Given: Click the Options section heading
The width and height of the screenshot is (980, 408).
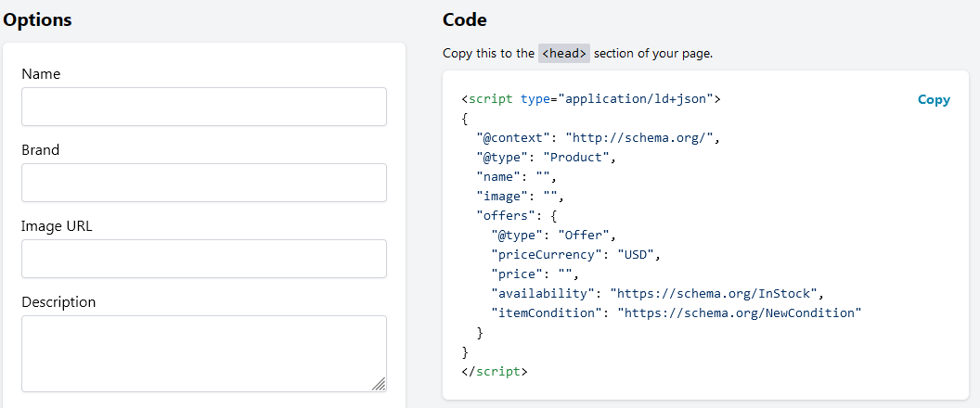Looking at the screenshot, I should pos(38,19).
